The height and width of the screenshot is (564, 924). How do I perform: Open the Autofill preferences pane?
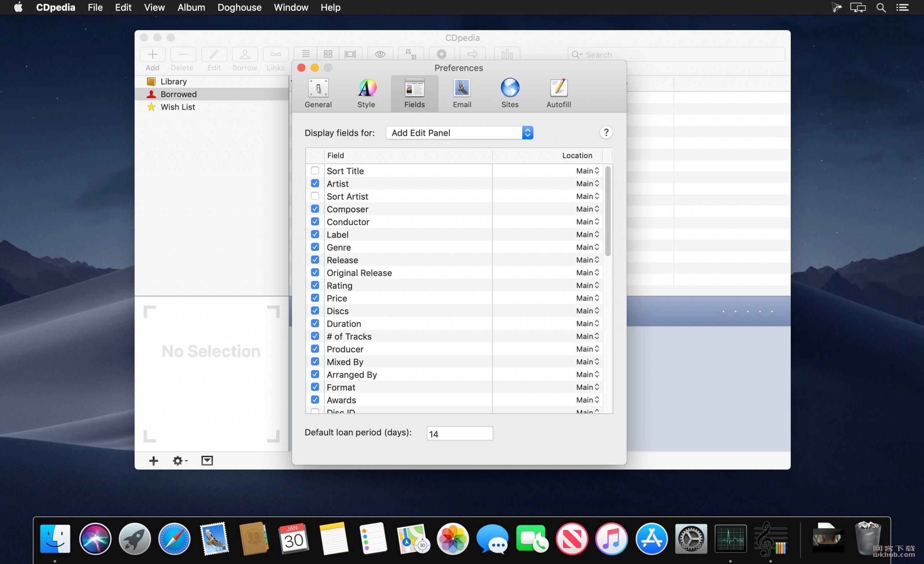(558, 93)
